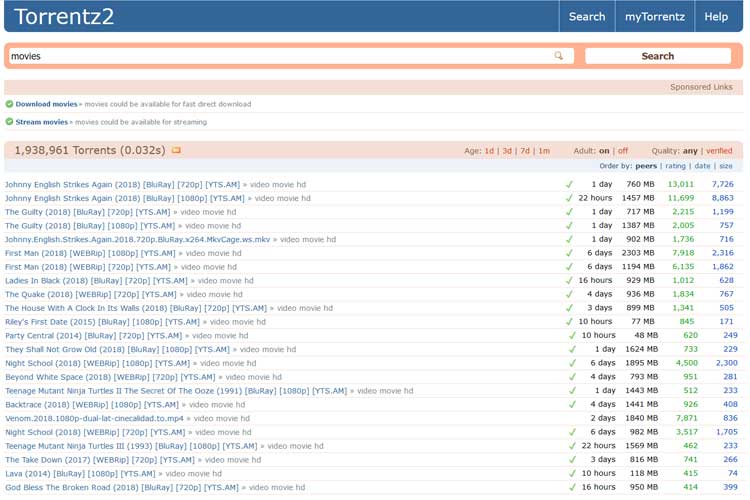Click the Sponsored Links label
Screen dimensions: 750x500
pyautogui.click(x=701, y=87)
